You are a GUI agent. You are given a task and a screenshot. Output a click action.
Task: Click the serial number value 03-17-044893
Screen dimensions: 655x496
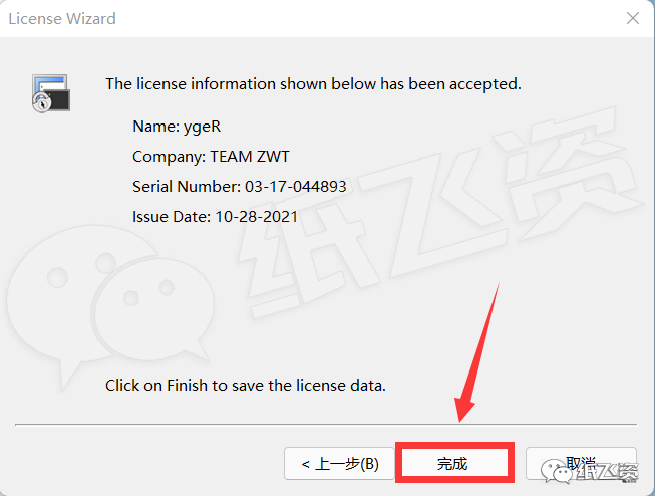[296, 186]
